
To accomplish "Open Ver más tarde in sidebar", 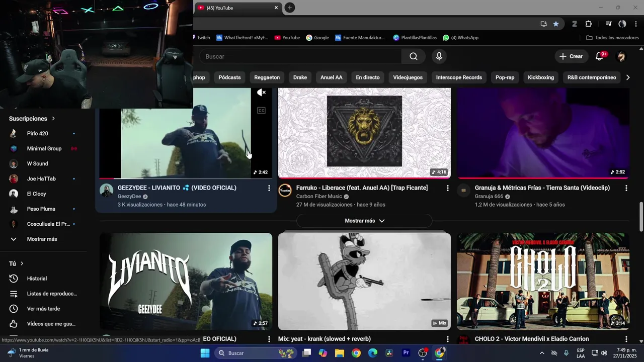I will click(43, 309).
